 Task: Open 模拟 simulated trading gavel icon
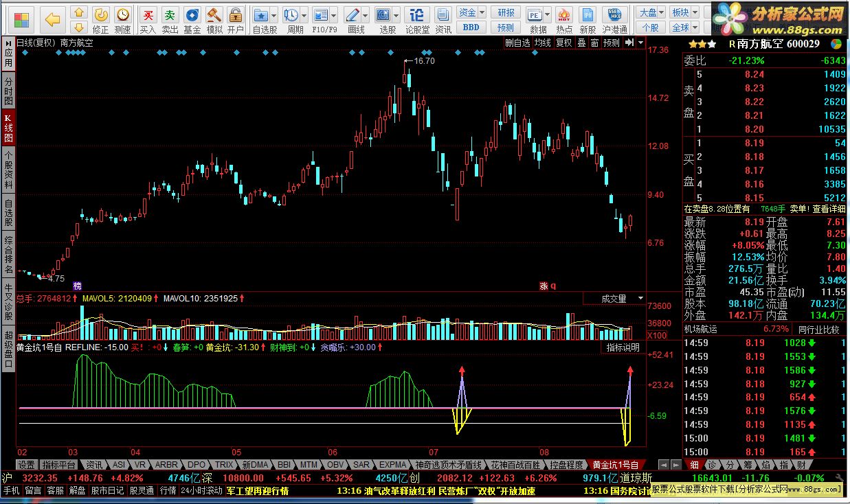[x=214, y=20]
